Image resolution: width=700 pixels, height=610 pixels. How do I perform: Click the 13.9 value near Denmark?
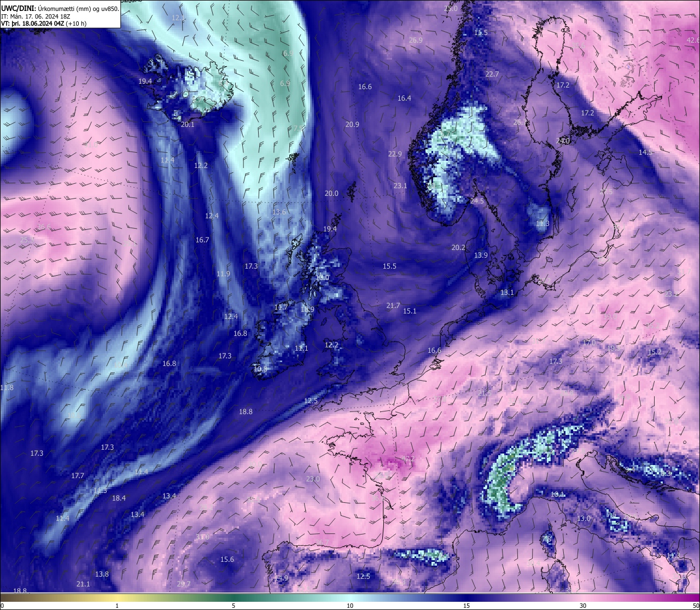click(481, 255)
